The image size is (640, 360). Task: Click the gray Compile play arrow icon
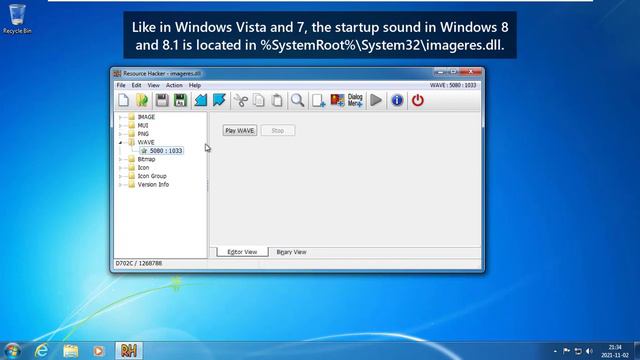click(x=376, y=100)
